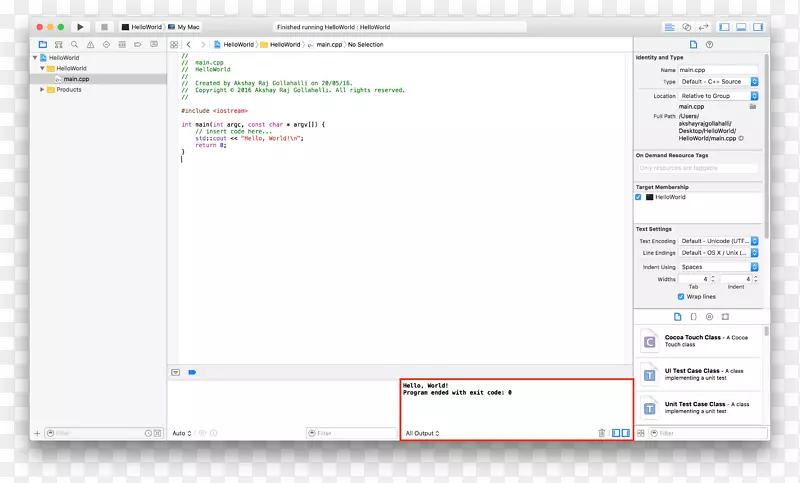Viewport: 800px width, 483px height.
Task: Show the Assistant editor
Action: [x=687, y=27]
